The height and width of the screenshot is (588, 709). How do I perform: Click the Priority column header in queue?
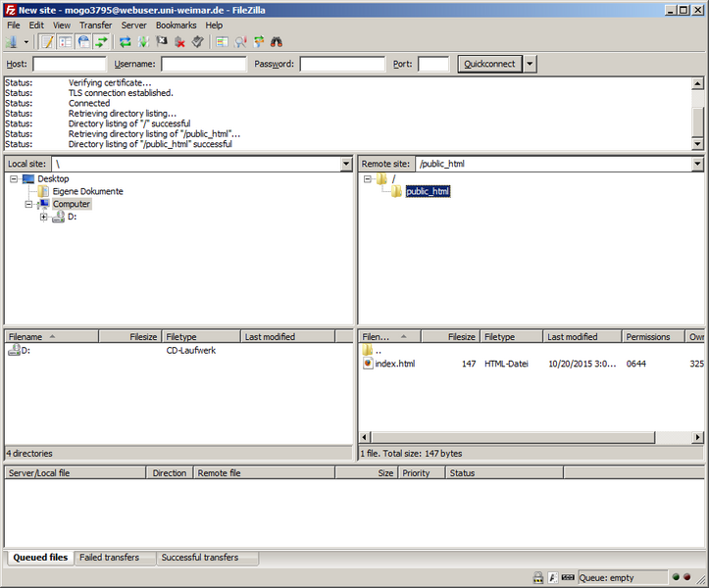(x=422, y=473)
